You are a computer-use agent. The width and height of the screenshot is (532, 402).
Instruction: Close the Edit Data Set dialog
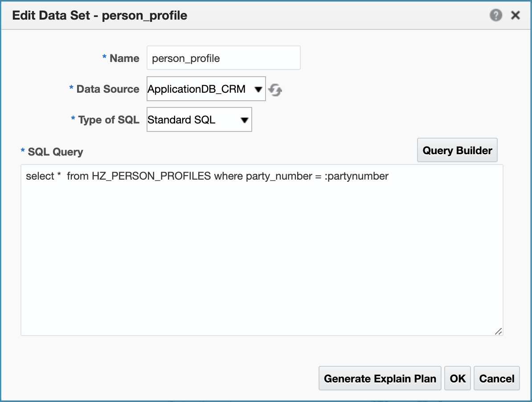click(516, 16)
